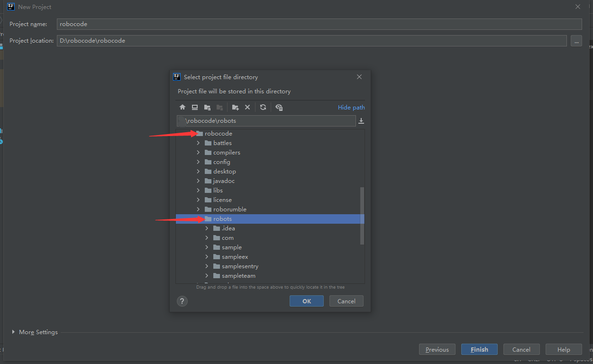This screenshot has width=593, height=364.
Task: Expand the license folder
Action: click(x=198, y=200)
